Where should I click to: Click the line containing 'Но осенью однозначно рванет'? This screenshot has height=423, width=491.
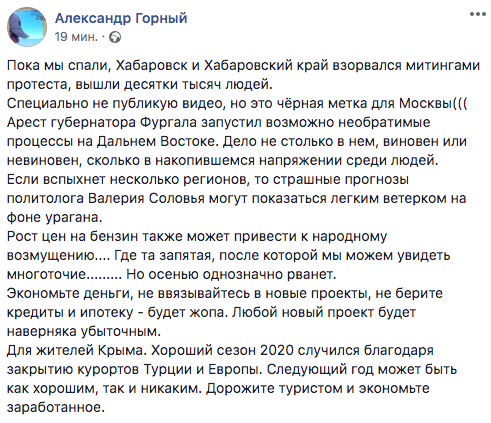[x=172, y=275]
